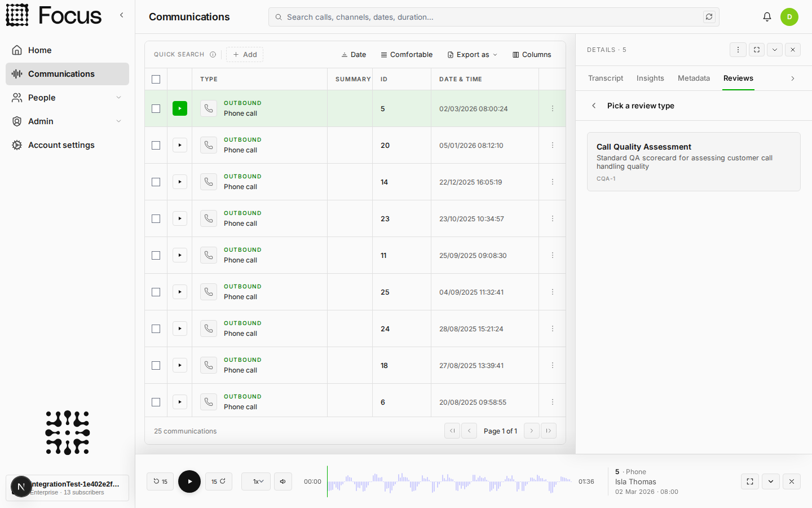Viewport: 812px width, 508px height.
Task: Add a quick search filter
Action: [245, 55]
